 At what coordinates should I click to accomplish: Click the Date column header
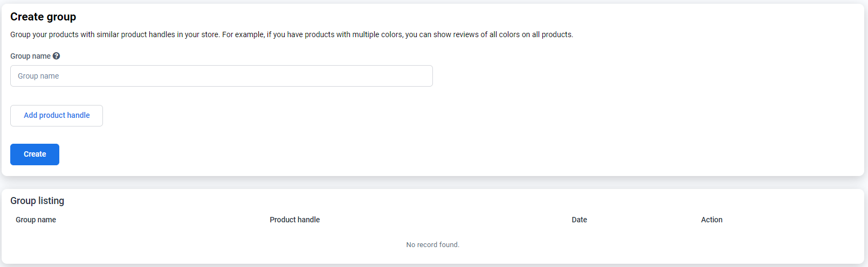pos(579,220)
